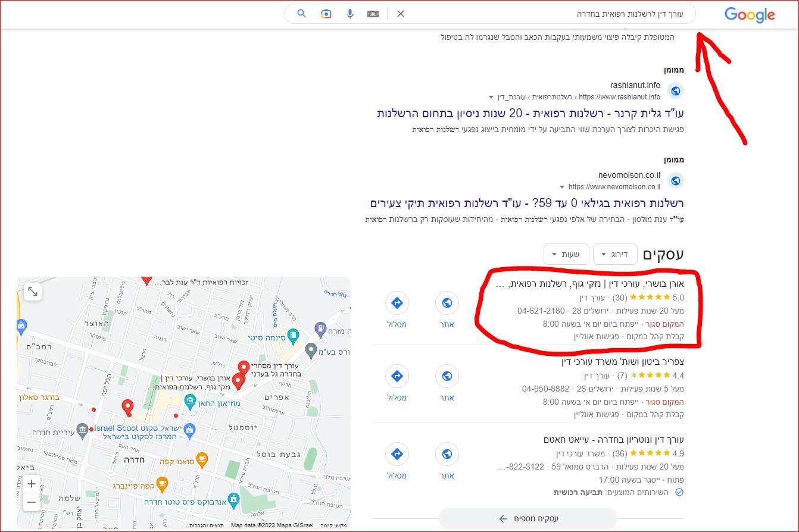Image resolution: width=799 pixels, height=532 pixels.
Task: Click globe icon beside nevomolson.co.il
Action: pyautogui.click(x=675, y=180)
